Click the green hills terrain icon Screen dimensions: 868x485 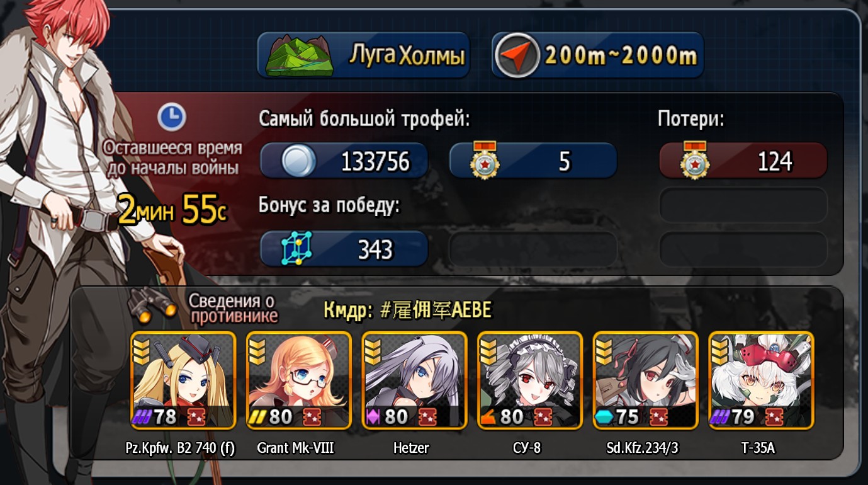pyautogui.click(x=298, y=55)
